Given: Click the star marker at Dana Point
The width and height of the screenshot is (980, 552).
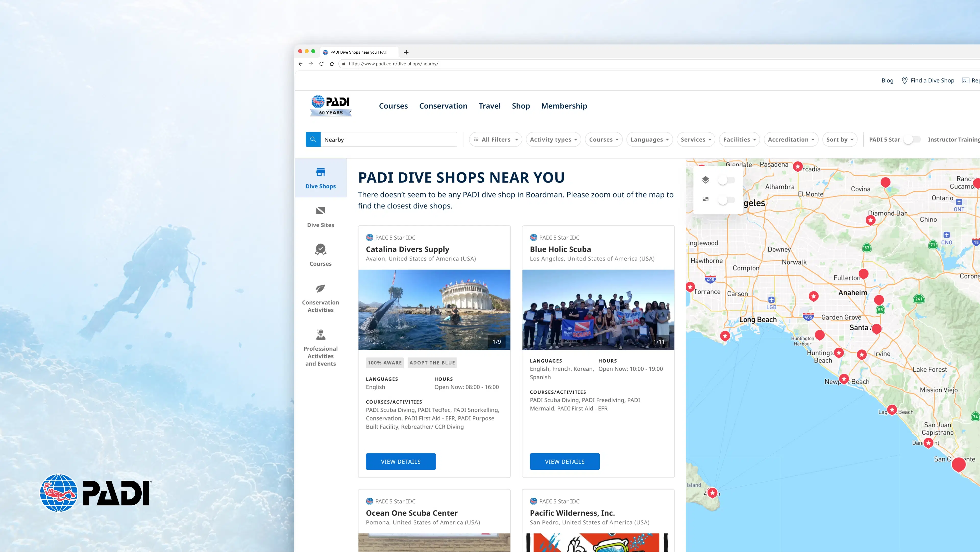Looking at the screenshot, I should 928,443.
